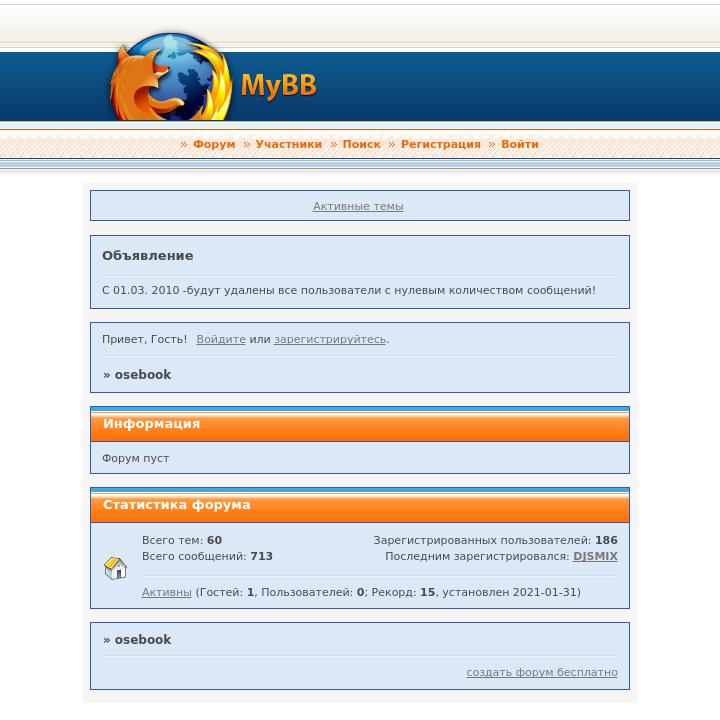Click the Всего сообщений: 713 statistic
This screenshot has width=720, height=720.
click(x=207, y=556)
